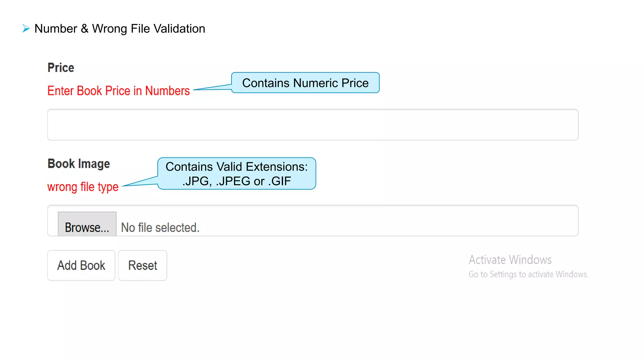Click the "Number & Wrong File Validation" heading
Screen dimensions: 644x362
tap(119, 29)
